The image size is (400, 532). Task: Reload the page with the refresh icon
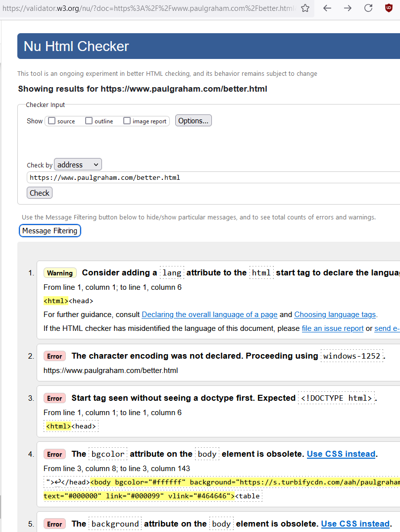click(368, 8)
